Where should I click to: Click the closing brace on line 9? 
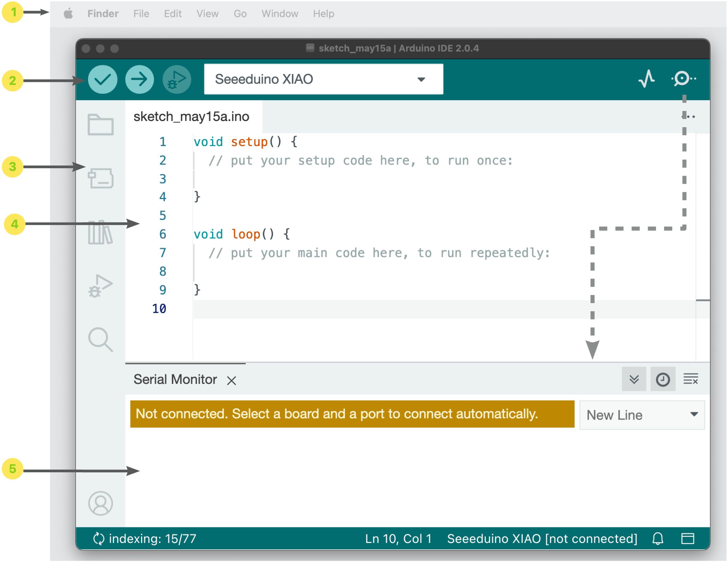click(x=197, y=290)
